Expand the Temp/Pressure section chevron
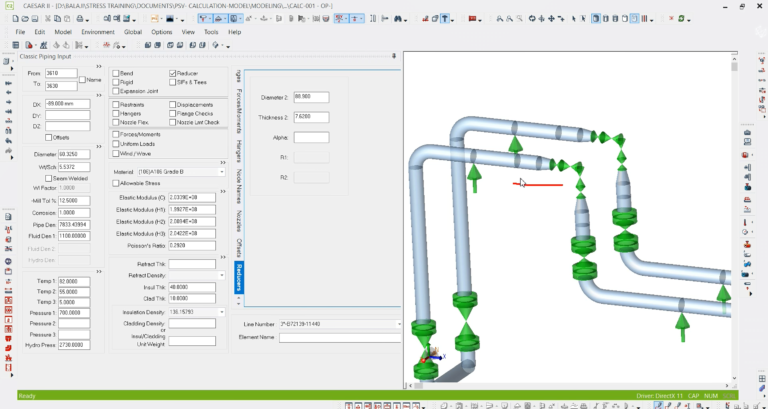Image resolution: width=768 pixels, height=409 pixels. (99, 271)
